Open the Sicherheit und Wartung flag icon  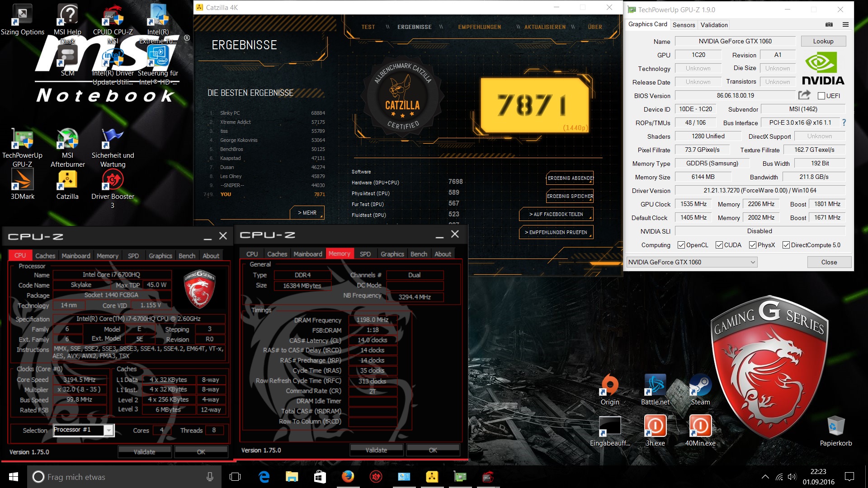pyautogui.click(x=113, y=148)
